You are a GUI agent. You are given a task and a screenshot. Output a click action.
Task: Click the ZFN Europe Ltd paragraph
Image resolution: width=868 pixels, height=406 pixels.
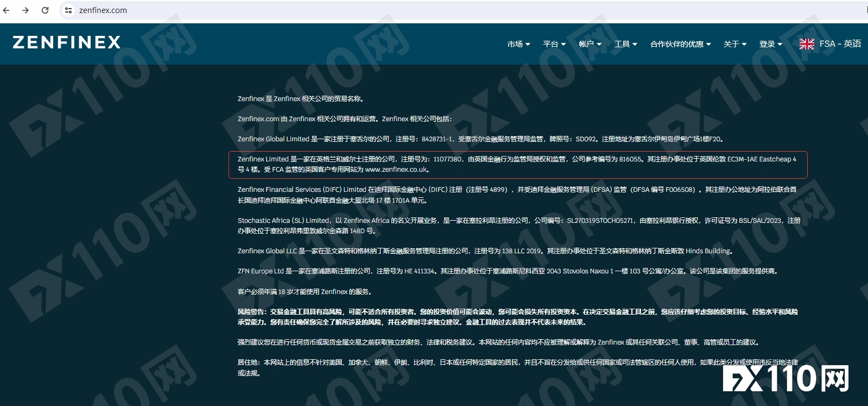point(509,271)
